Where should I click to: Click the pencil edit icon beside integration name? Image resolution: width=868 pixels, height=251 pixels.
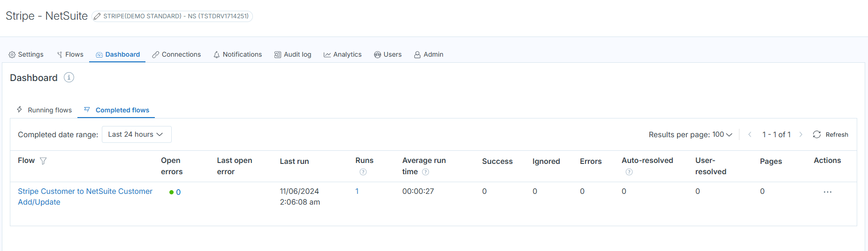(x=97, y=16)
